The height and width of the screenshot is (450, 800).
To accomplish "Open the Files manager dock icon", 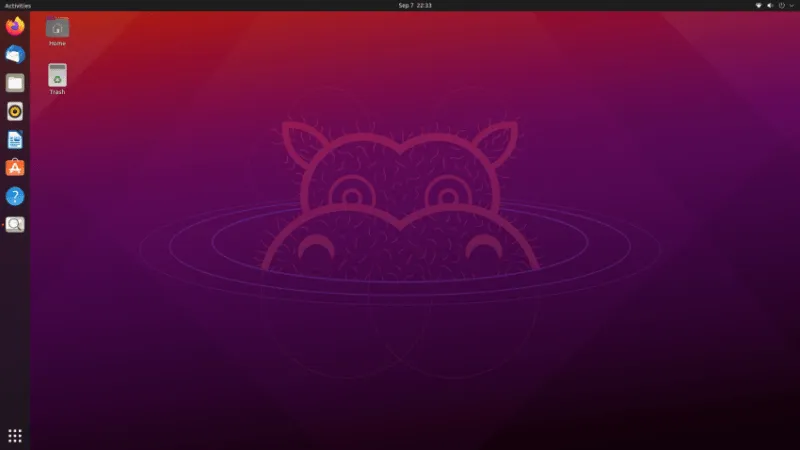I will (15, 83).
